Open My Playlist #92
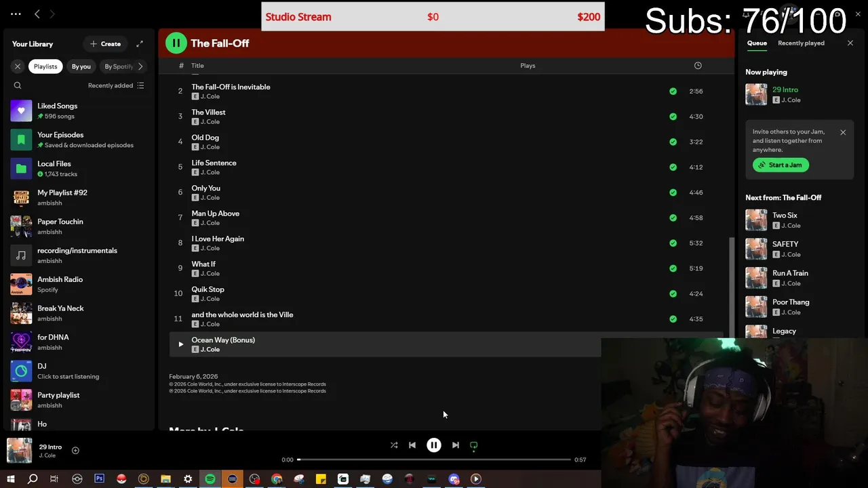This screenshot has height=488, width=868. pyautogui.click(x=78, y=197)
